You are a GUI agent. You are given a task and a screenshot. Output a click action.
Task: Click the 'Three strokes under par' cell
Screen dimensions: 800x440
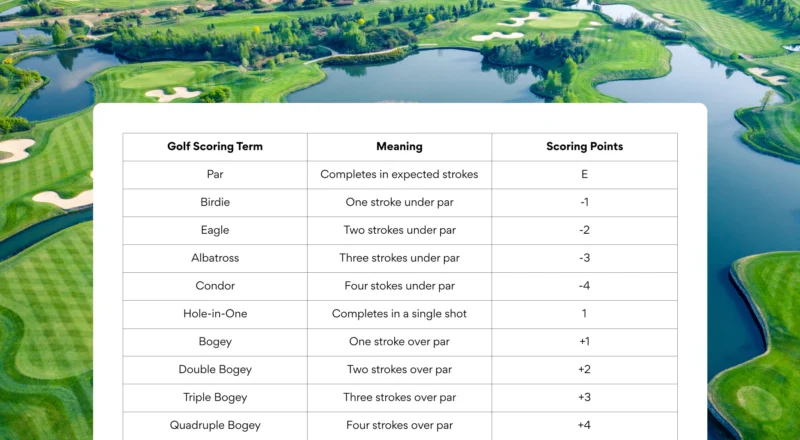[399, 258]
